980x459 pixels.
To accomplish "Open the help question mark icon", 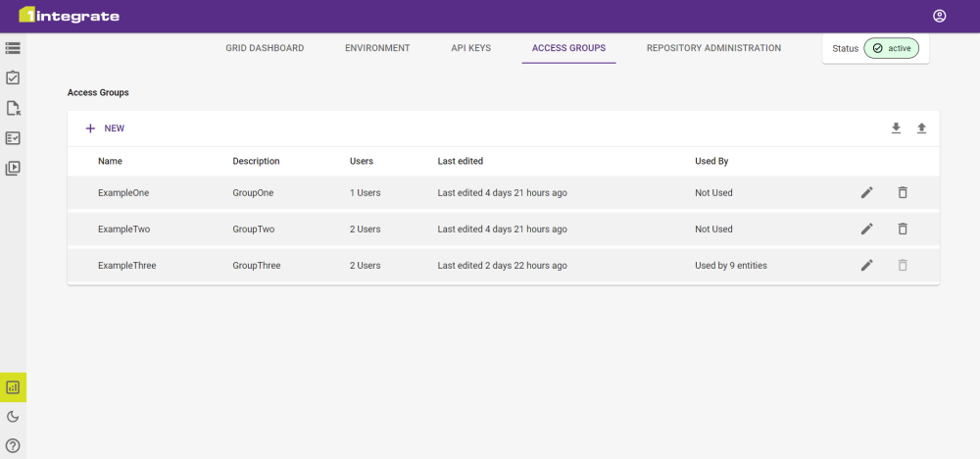I will pyautogui.click(x=13, y=445).
